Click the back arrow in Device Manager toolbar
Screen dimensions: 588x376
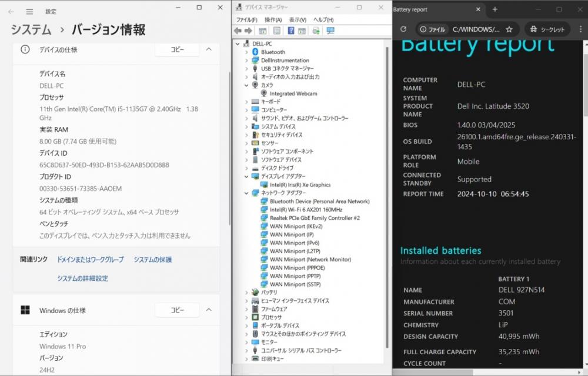238,31
